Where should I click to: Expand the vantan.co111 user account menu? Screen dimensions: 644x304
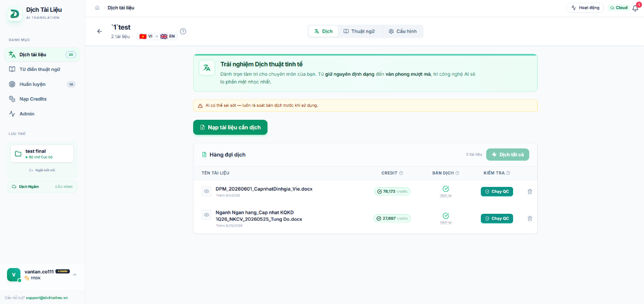point(75,275)
